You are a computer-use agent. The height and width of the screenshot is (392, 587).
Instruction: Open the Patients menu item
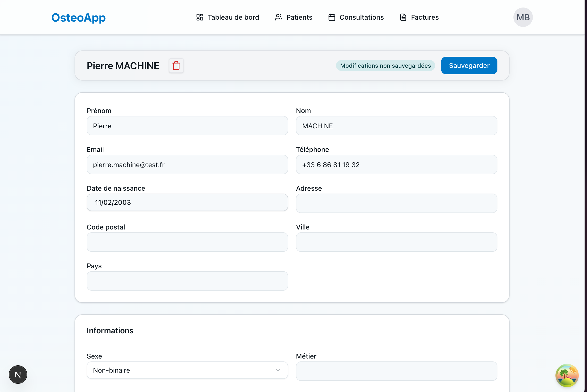(x=299, y=17)
